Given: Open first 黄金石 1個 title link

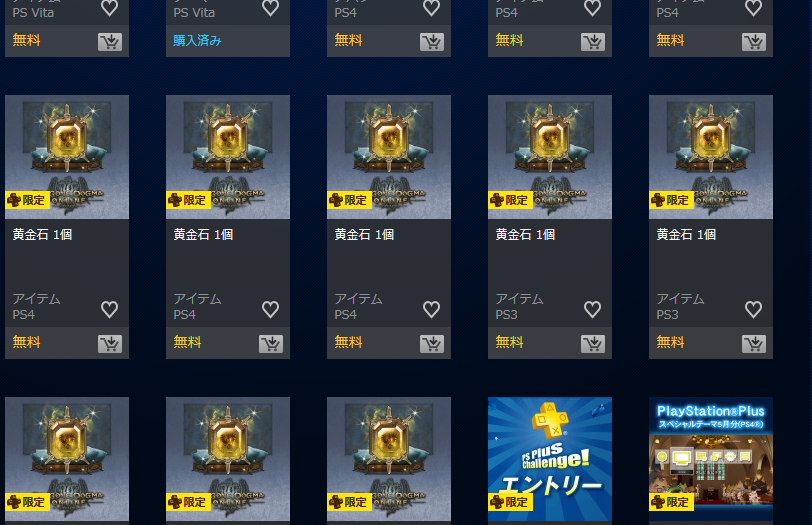Looking at the screenshot, I should pyautogui.click(x=42, y=235).
